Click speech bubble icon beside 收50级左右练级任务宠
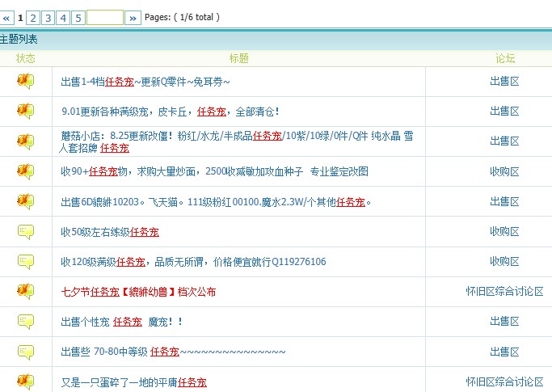 (26, 232)
